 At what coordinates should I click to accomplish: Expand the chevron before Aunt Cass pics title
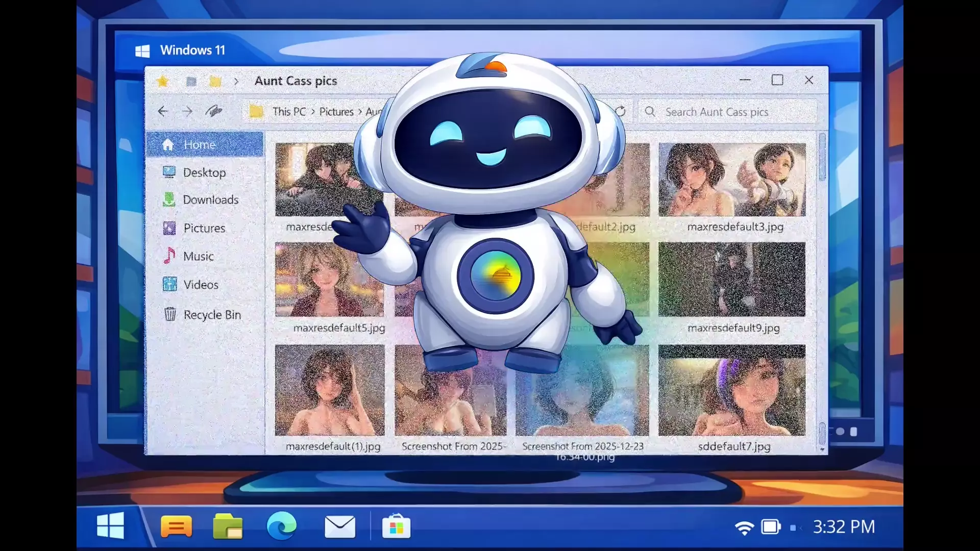[x=236, y=81]
